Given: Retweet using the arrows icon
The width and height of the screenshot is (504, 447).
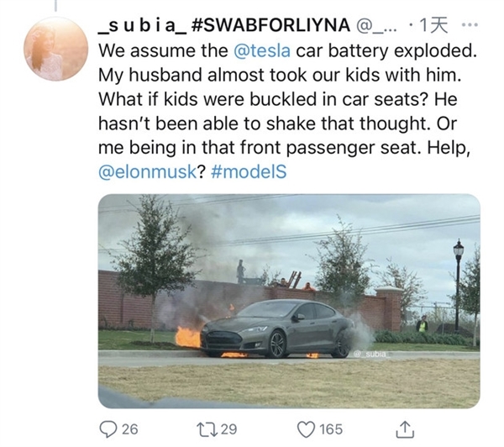Looking at the screenshot, I should pos(207,429).
